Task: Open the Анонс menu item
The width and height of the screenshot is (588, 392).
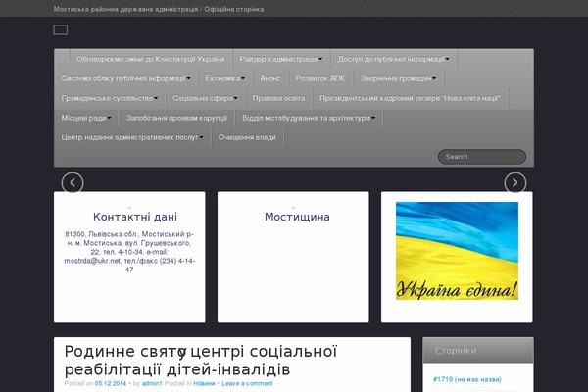Action: pos(270,78)
